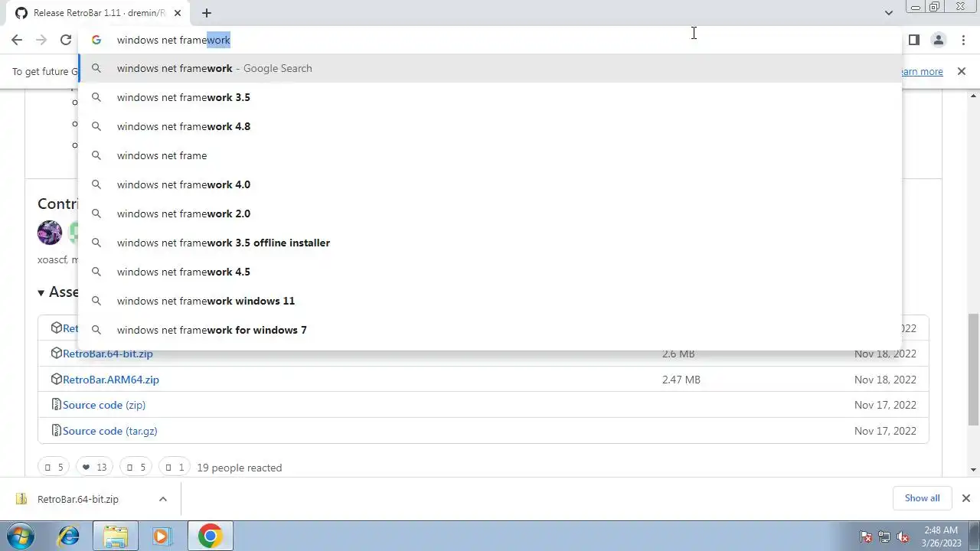The image size is (980, 551).
Task: Download RetroBar.64-bit.zip asset link
Action: 108,354
